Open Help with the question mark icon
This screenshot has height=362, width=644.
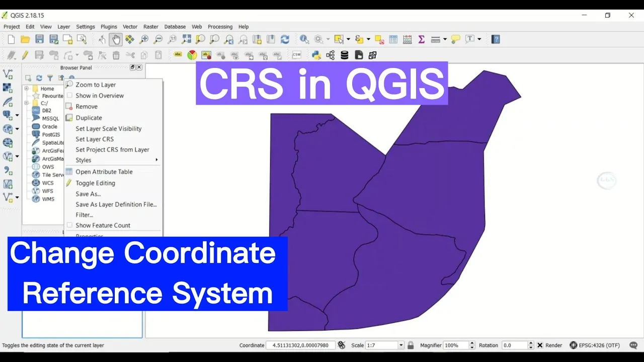coord(496,39)
